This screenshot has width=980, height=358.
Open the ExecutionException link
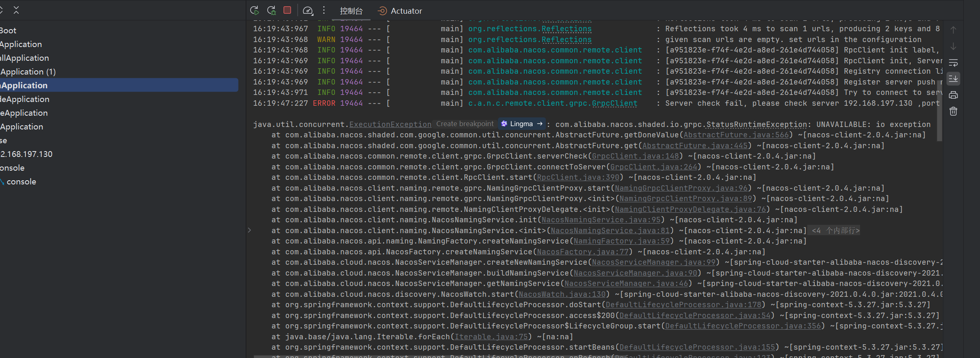[390, 124]
